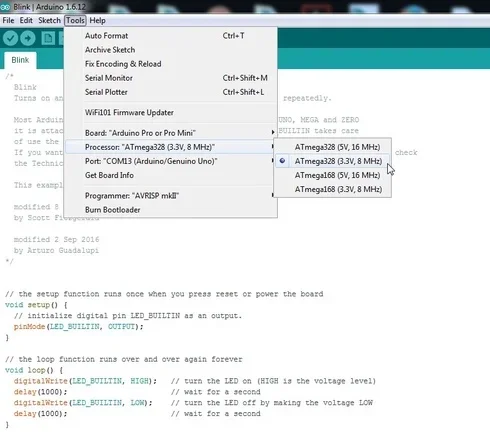Open the Help menu

(97, 20)
